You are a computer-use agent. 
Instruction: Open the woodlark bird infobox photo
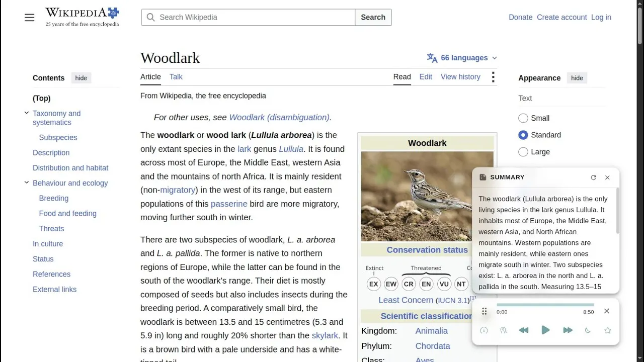pyautogui.click(x=427, y=197)
